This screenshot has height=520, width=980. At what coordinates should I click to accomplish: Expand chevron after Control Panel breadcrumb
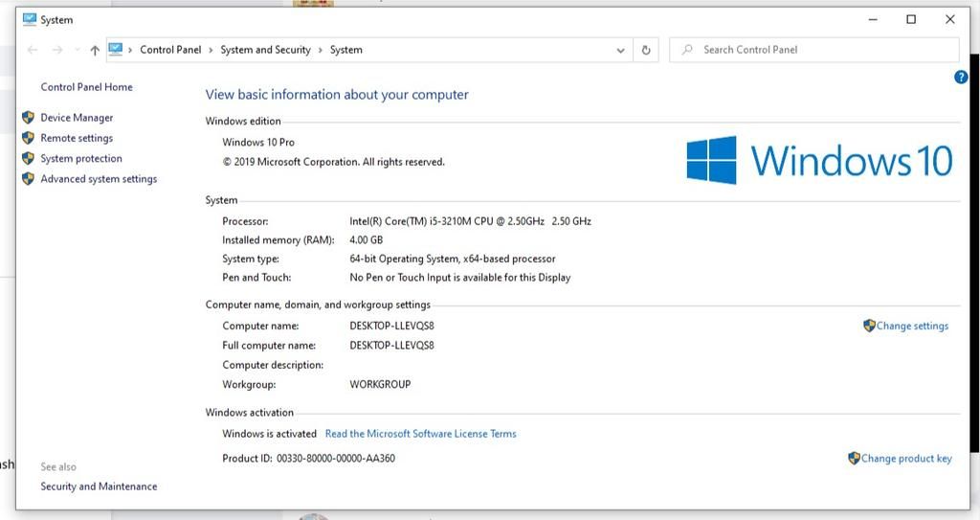pos(211,50)
